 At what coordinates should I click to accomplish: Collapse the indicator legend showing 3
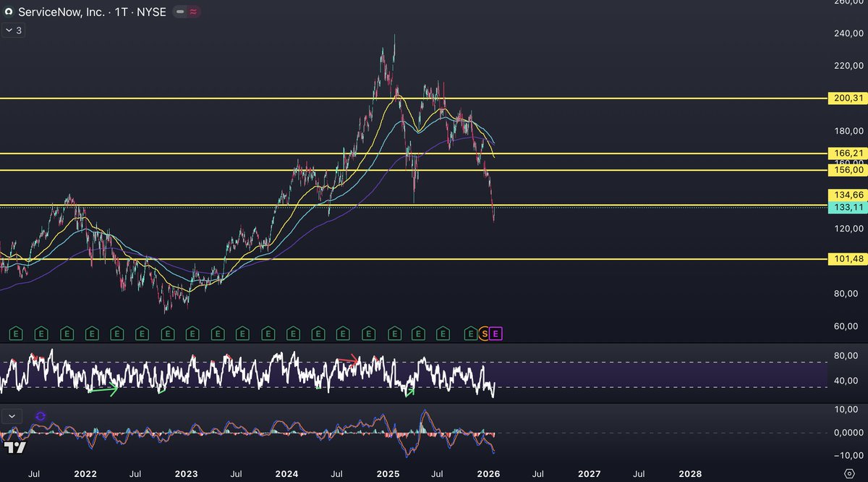click(x=14, y=30)
